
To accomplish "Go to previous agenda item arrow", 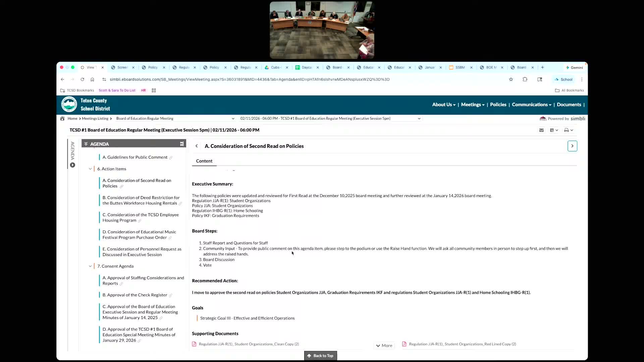I will 197,146.
